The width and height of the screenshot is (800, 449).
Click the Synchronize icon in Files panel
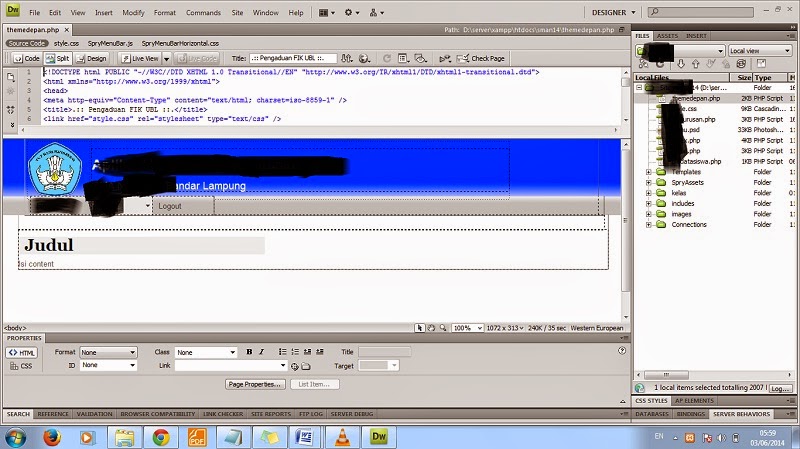tap(741, 64)
